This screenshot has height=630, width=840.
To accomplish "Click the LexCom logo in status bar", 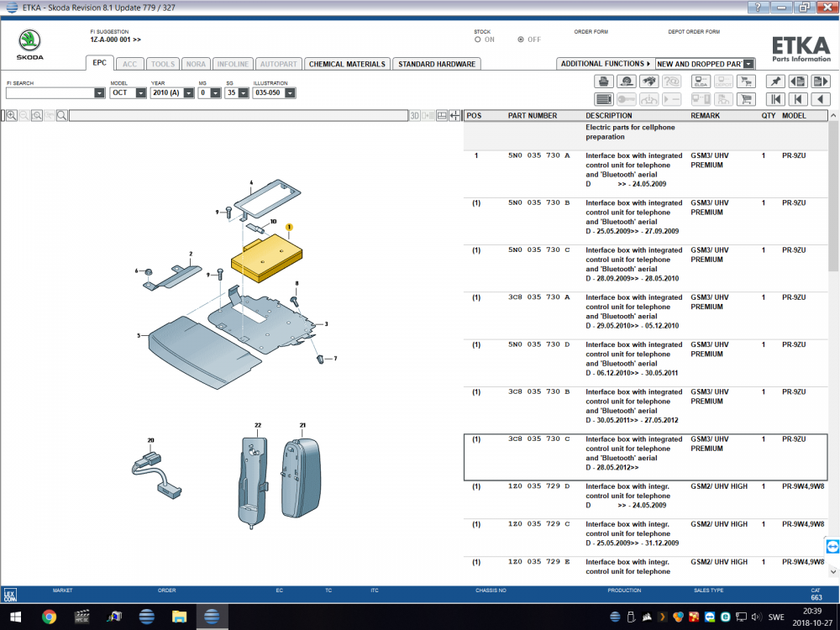I will (10, 595).
